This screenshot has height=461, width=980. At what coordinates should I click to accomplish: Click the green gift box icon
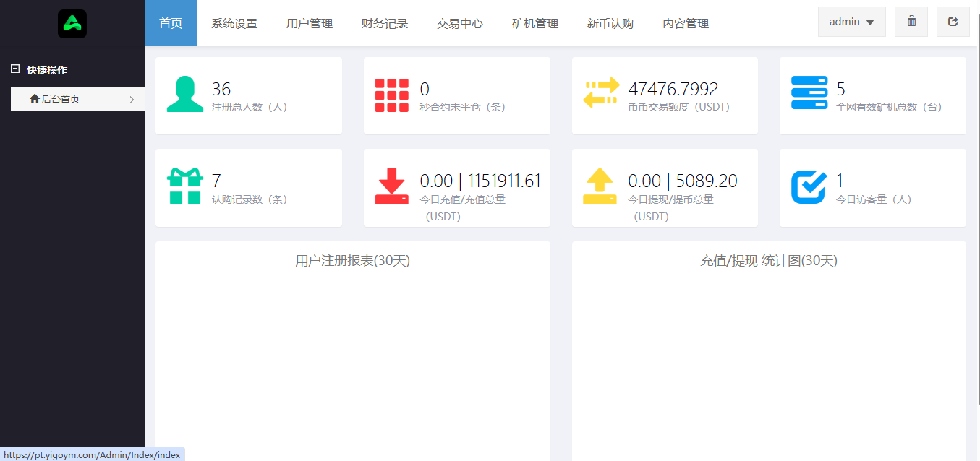(x=185, y=186)
